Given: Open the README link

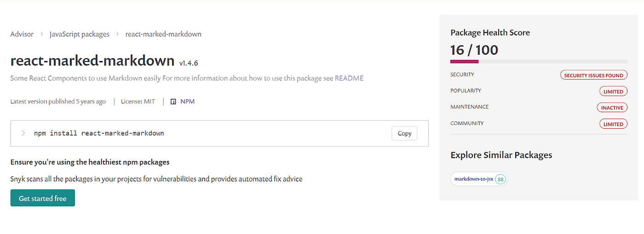Looking at the screenshot, I should point(349,78).
